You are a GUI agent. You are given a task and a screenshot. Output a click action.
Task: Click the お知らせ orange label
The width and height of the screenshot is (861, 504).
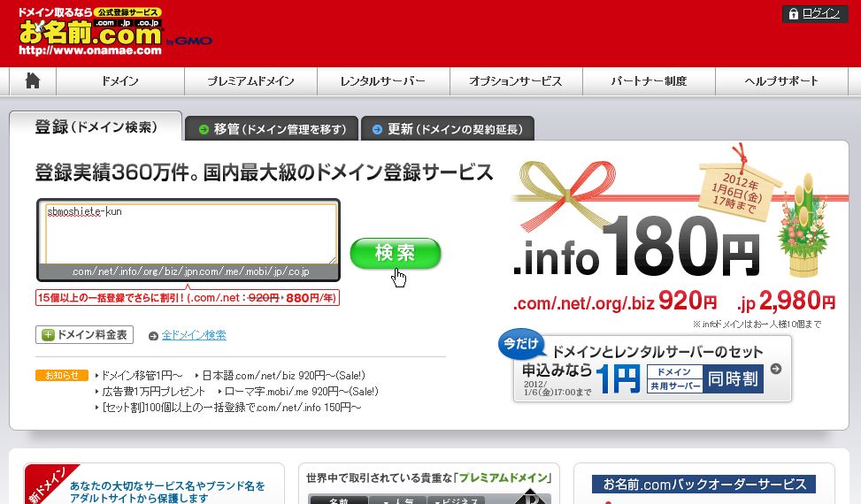tap(62, 376)
